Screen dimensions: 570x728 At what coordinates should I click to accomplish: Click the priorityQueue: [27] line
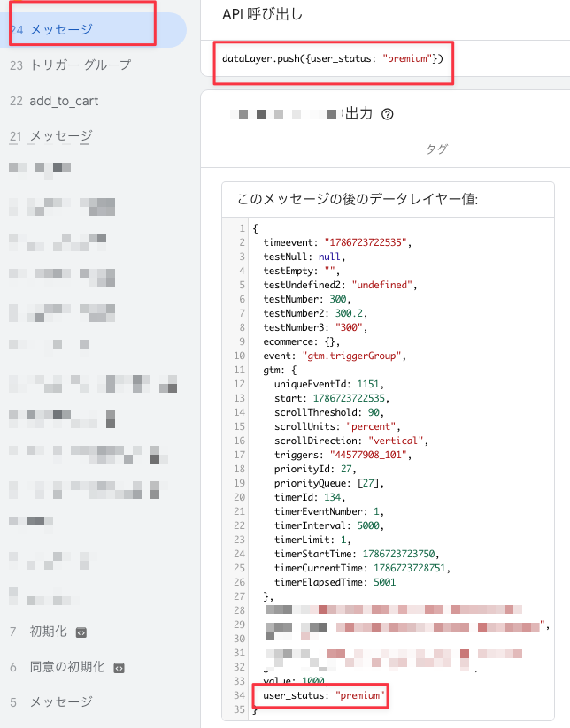[x=329, y=483]
